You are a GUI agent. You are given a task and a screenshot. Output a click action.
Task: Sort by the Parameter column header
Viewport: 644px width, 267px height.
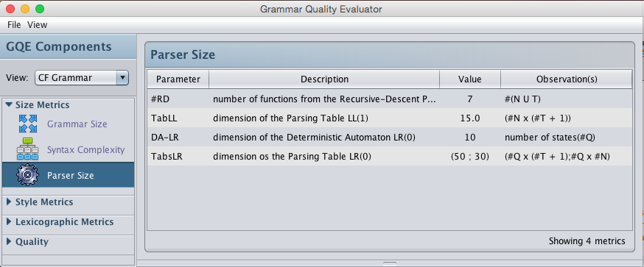tap(178, 79)
